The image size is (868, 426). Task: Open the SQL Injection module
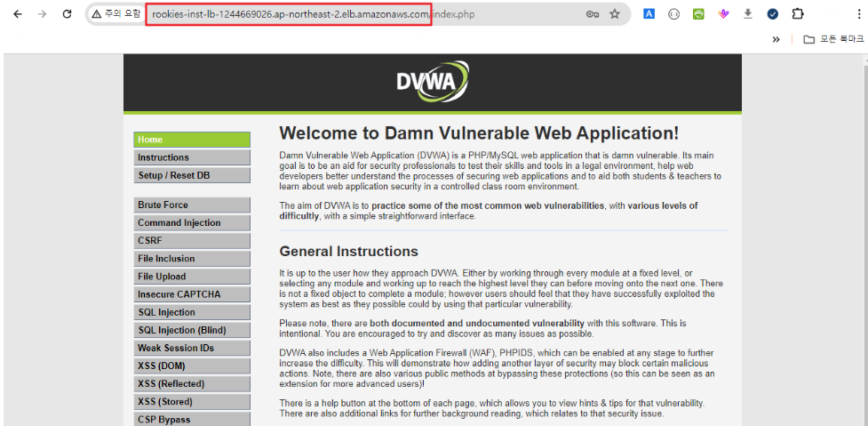click(192, 312)
